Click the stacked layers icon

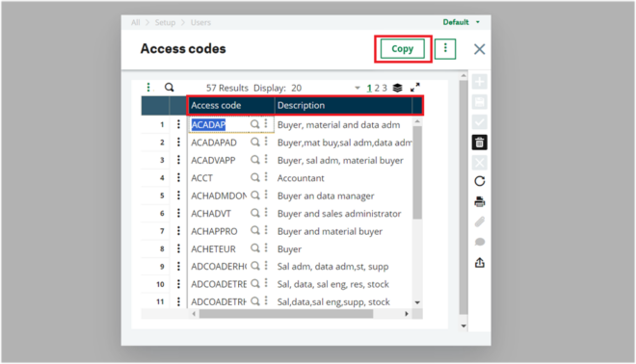click(x=397, y=88)
